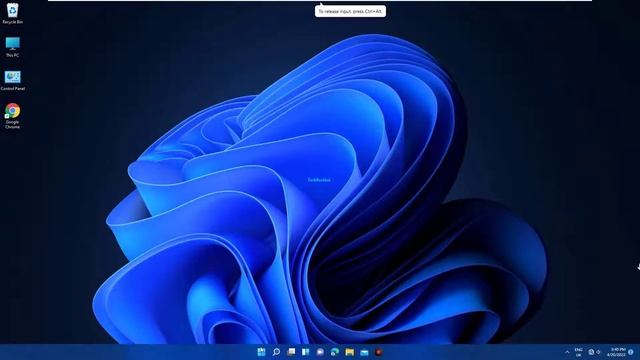Open the Mail app taskbar icon

click(x=364, y=352)
